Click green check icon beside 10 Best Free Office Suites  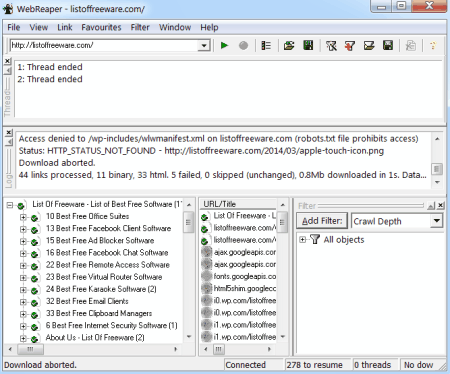tap(34, 219)
